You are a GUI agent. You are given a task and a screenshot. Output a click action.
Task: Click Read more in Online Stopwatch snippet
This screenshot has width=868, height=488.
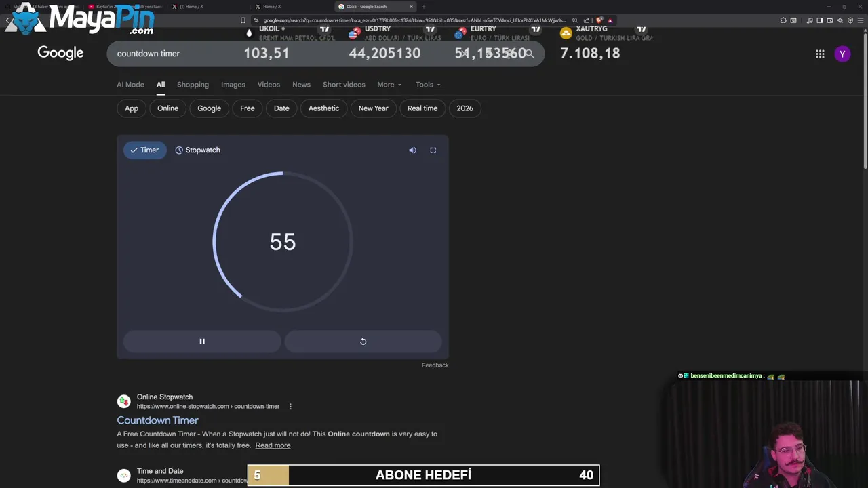pos(273,445)
